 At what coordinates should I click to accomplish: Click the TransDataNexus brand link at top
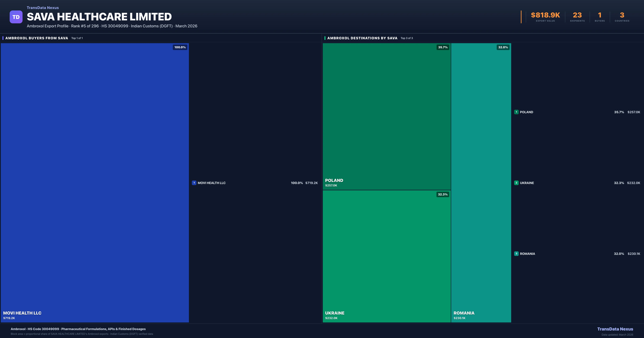(43, 8)
